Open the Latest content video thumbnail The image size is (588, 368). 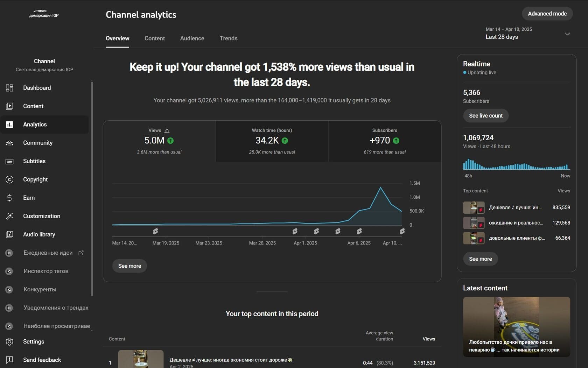(516, 327)
